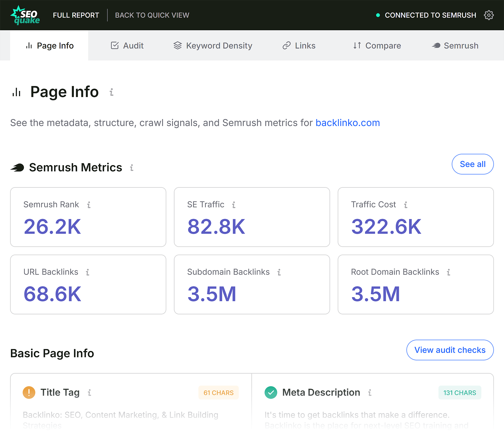Go BACK TO QUICK VIEW
Image resolution: width=504 pixels, height=436 pixels.
[152, 15]
